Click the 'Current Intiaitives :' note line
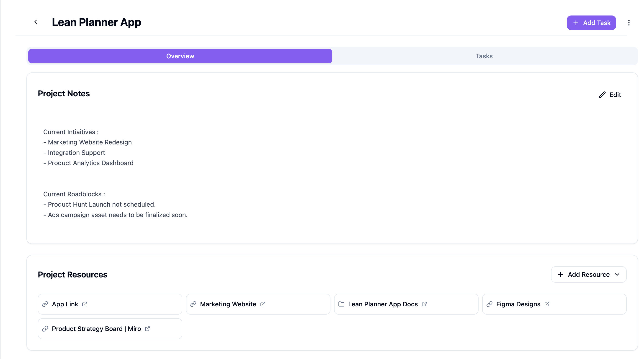Screen dimensions: 644x359 pos(71,132)
